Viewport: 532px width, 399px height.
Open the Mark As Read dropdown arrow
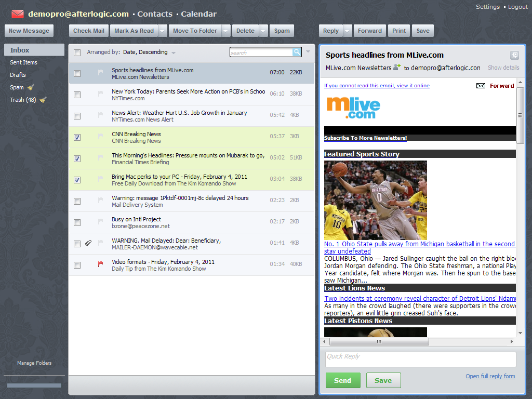click(x=163, y=31)
